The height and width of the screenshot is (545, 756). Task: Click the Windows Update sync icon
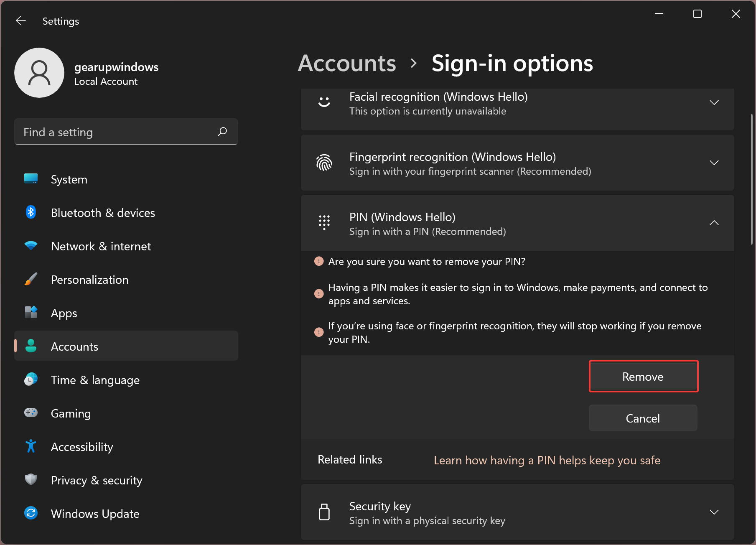pos(31,513)
